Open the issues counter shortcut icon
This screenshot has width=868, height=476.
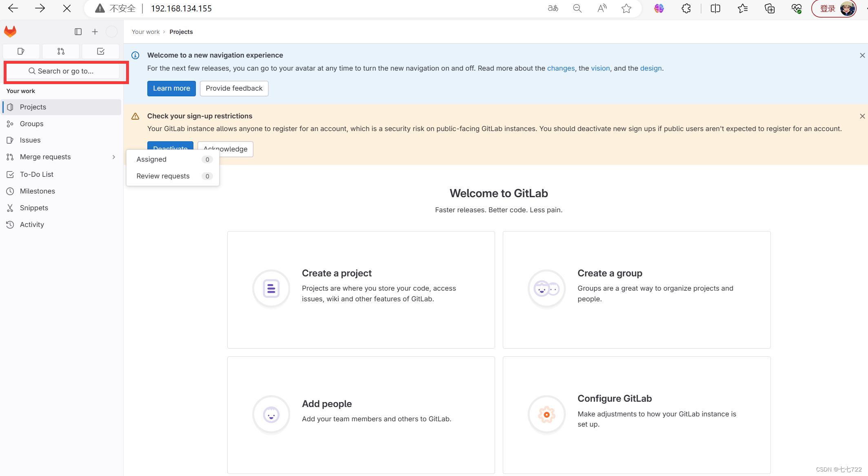click(x=21, y=51)
